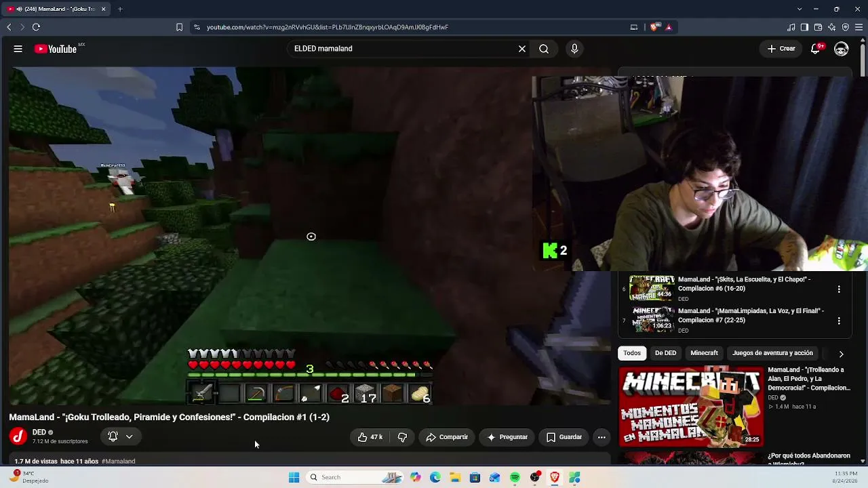Open Microsoft Edge from taskbar
The height and width of the screenshot is (488, 868).
[x=435, y=477]
